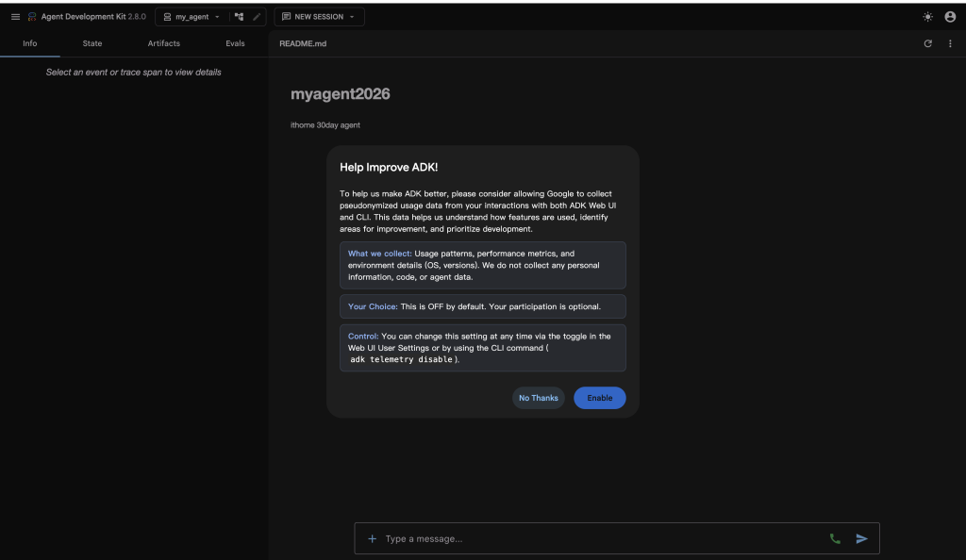Start a voice call with phone icon

835,538
